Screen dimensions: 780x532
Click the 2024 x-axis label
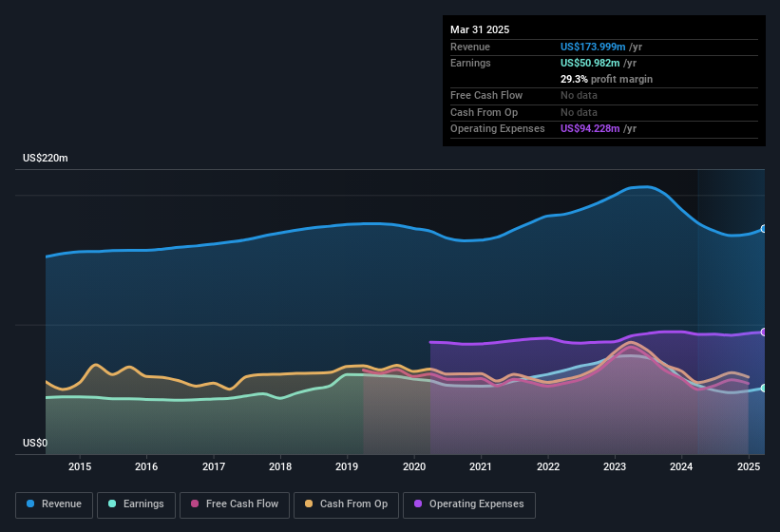click(681, 466)
